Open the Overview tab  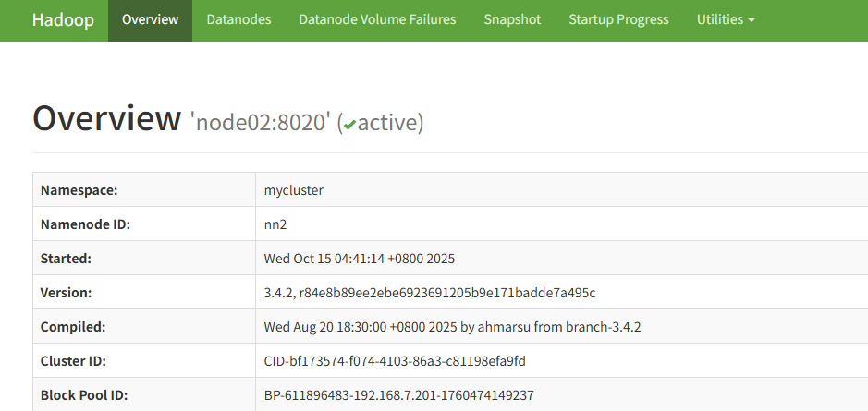150,19
